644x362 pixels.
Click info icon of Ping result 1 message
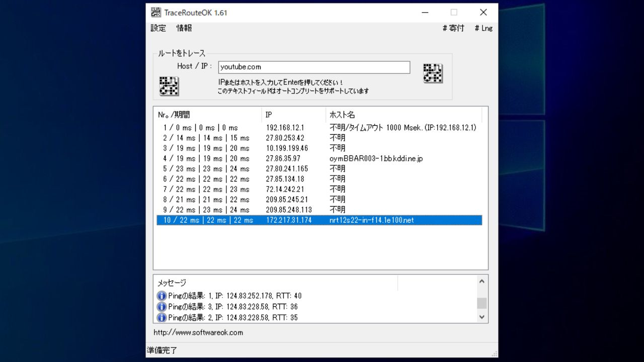coord(162,296)
